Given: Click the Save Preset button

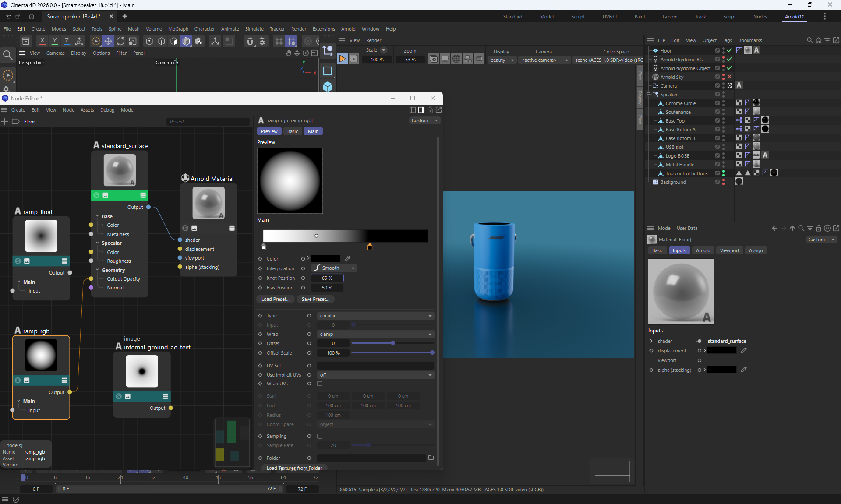Looking at the screenshot, I should pyautogui.click(x=315, y=299).
